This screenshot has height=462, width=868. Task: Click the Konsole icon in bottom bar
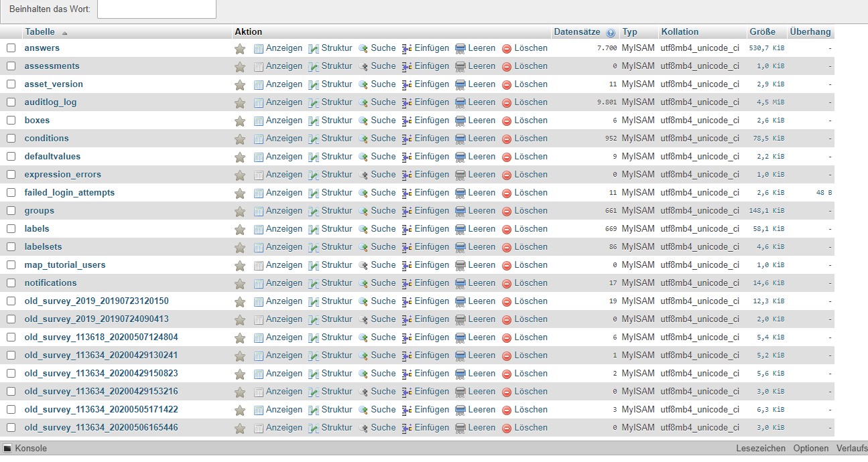point(7,448)
